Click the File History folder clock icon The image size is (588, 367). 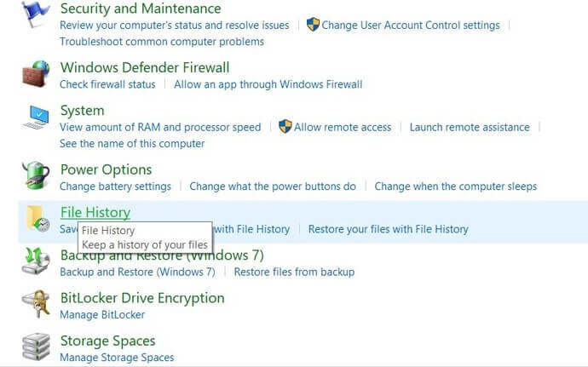pos(37,219)
